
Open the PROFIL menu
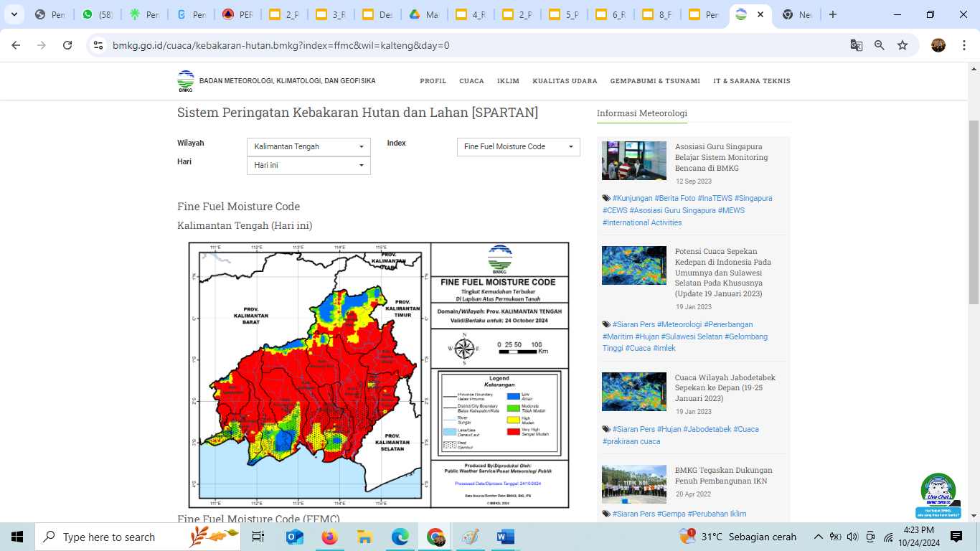coord(433,81)
